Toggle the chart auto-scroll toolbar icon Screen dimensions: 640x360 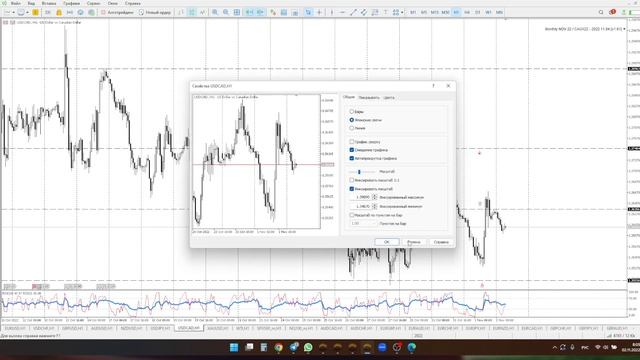(x=249, y=12)
